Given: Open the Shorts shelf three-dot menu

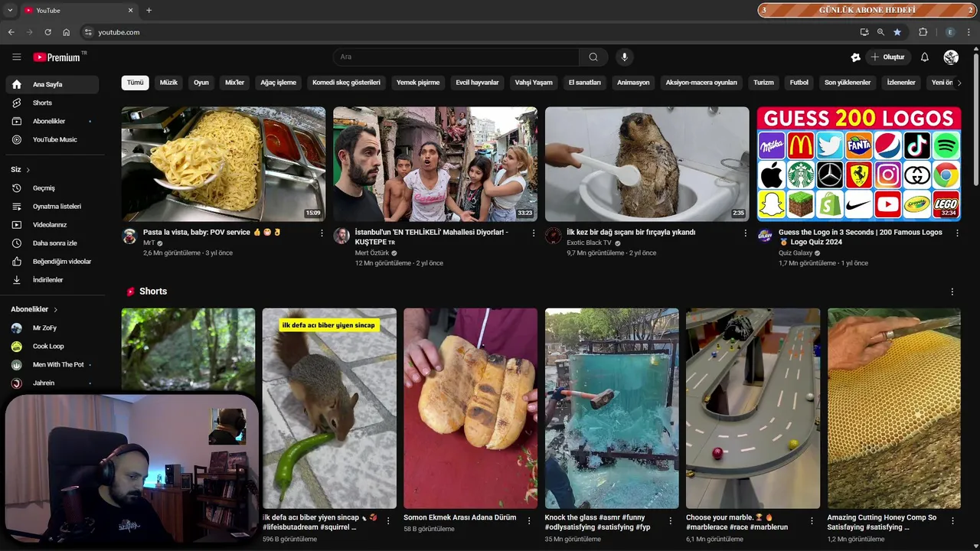Looking at the screenshot, I should (x=952, y=292).
